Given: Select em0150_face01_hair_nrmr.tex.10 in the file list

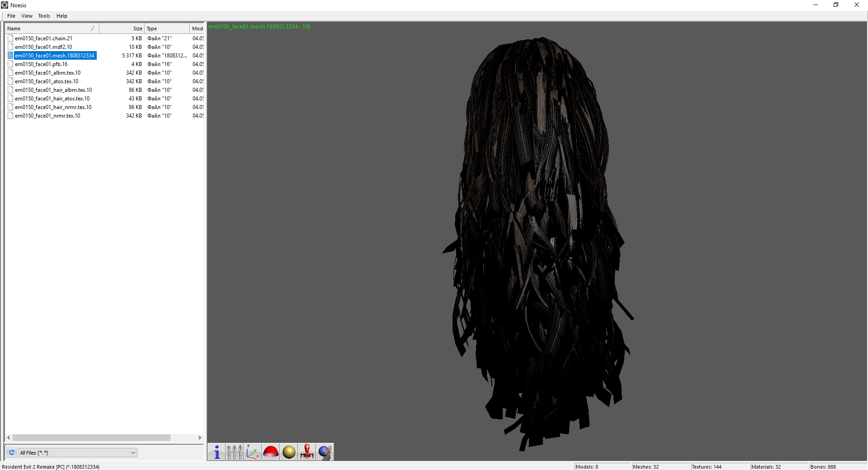Looking at the screenshot, I should pos(53,107).
